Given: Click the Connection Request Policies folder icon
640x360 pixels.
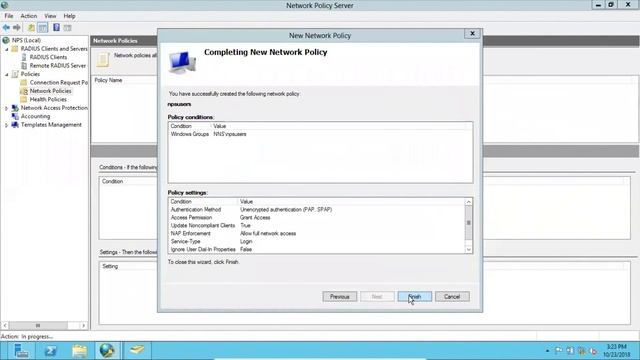Looking at the screenshot, I should (24, 82).
